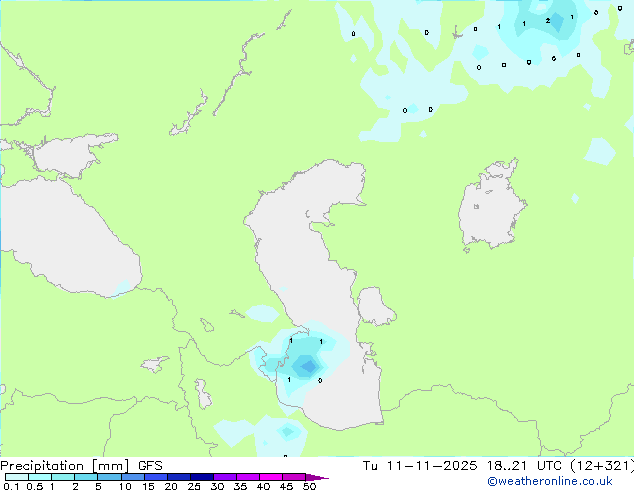Click the "Precipitation [mm]" title text
Screen dimensions: 634x490
point(65,466)
